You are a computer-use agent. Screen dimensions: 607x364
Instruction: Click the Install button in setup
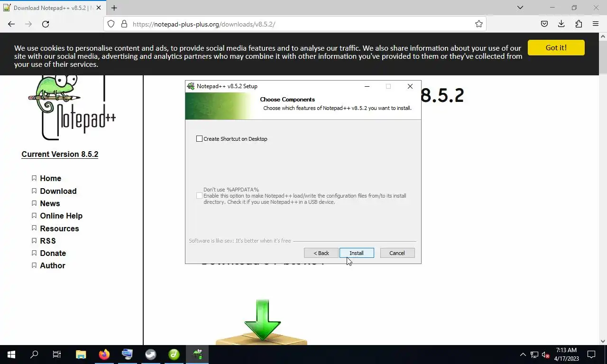[357, 253]
